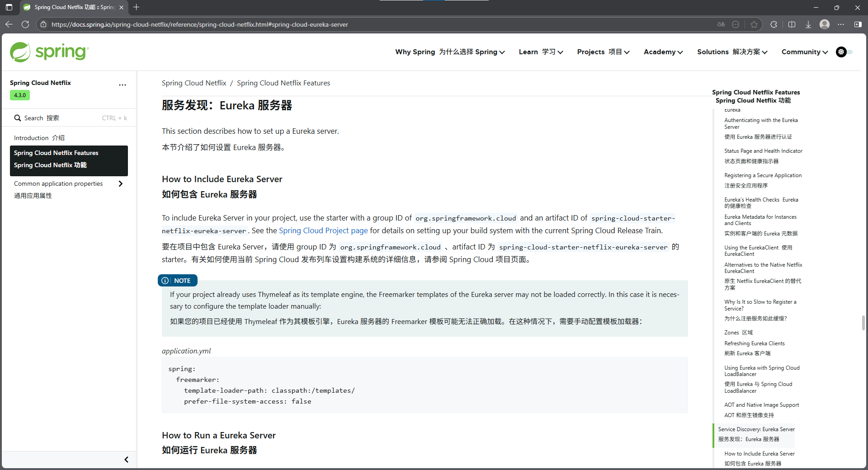Click the 4.3.0 version badge
868x470 pixels.
19,95
